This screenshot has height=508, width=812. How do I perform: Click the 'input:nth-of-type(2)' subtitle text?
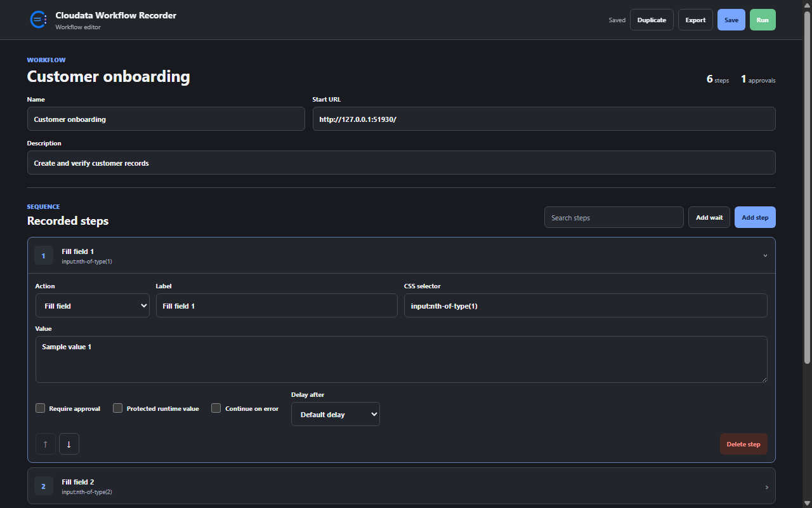pos(87,492)
